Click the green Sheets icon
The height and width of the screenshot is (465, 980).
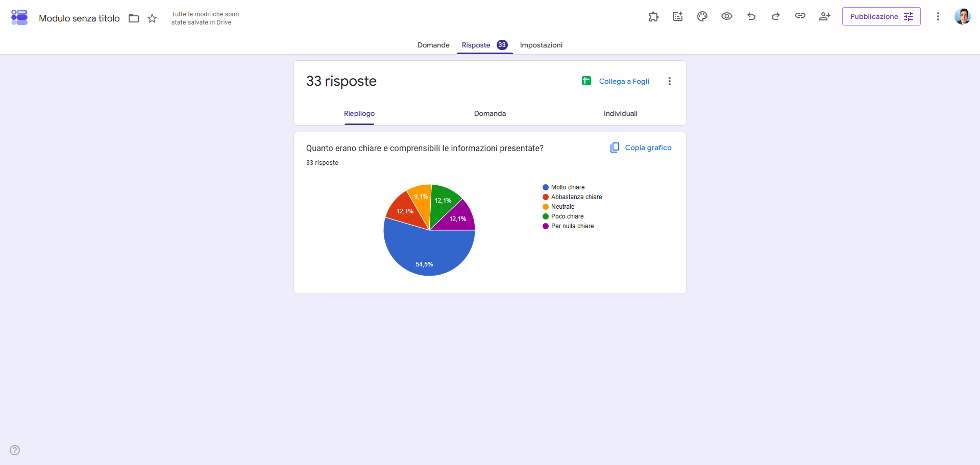586,81
